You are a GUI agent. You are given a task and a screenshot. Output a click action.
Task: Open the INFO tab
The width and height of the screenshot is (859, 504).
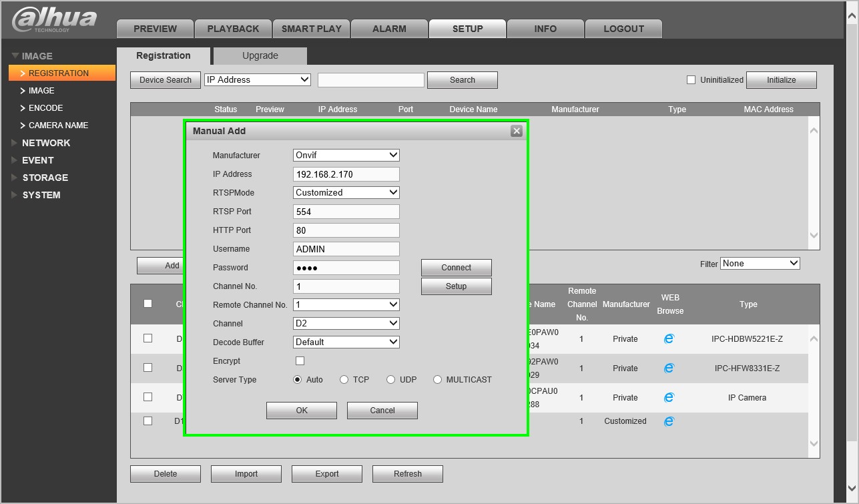click(545, 29)
